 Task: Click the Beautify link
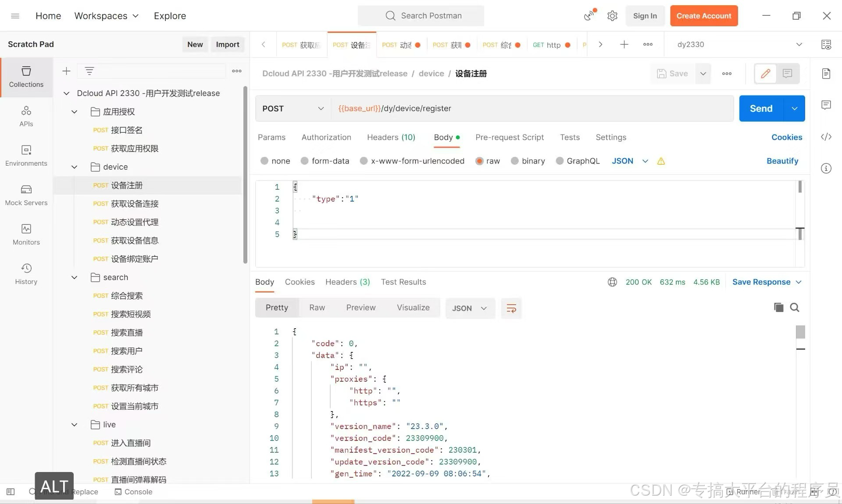click(782, 161)
